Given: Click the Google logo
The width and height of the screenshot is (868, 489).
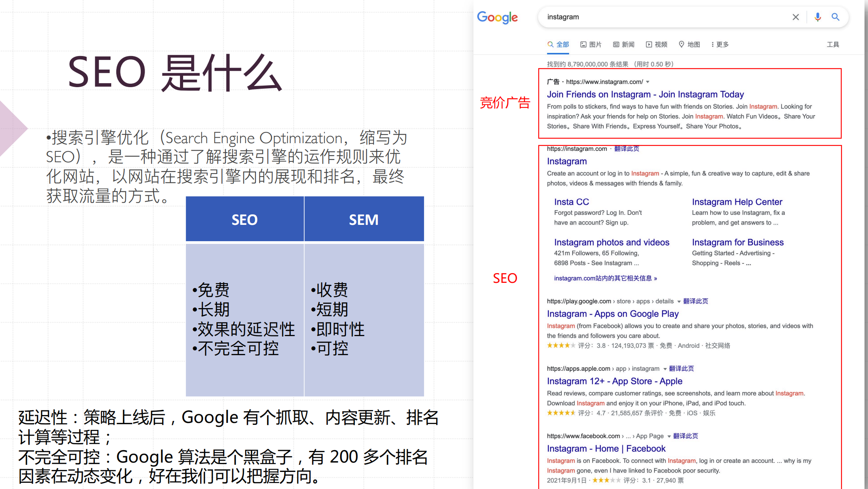Looking at the screenshot, I should [x=497, y=17].
